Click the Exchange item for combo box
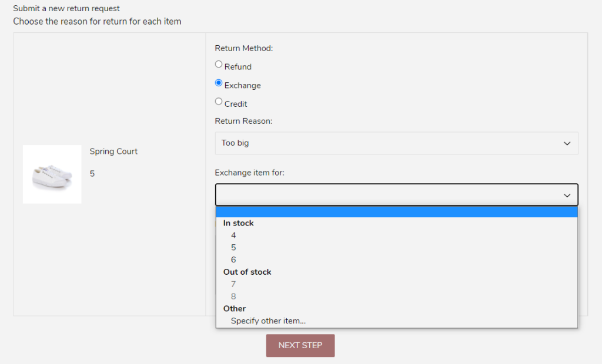Screen dimensions: 602x364 point(396,195)
